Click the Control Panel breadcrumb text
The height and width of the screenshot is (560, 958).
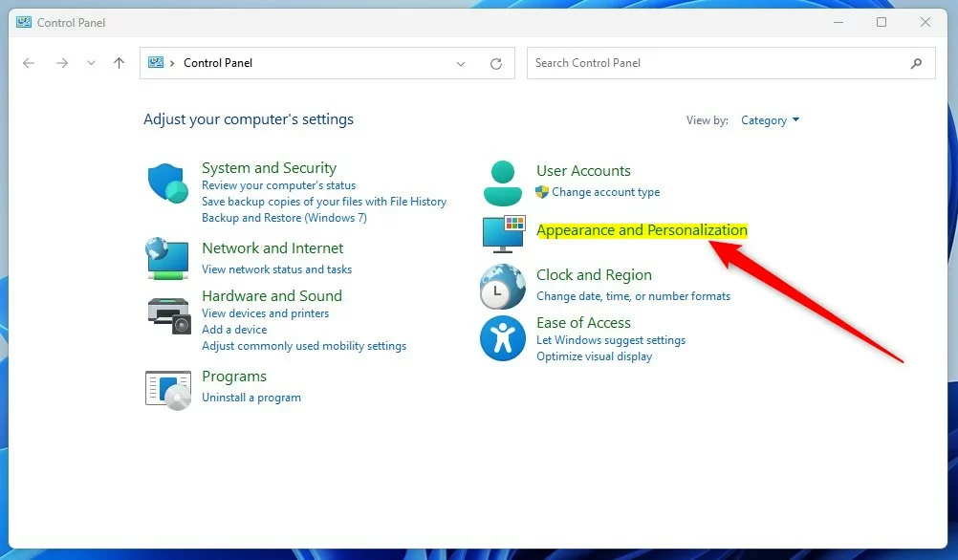pyautogui.click(x=218, y=63)
